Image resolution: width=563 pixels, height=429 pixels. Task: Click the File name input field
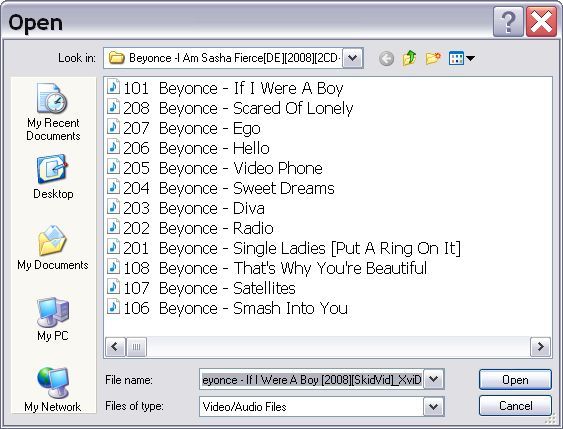(312, 379)
